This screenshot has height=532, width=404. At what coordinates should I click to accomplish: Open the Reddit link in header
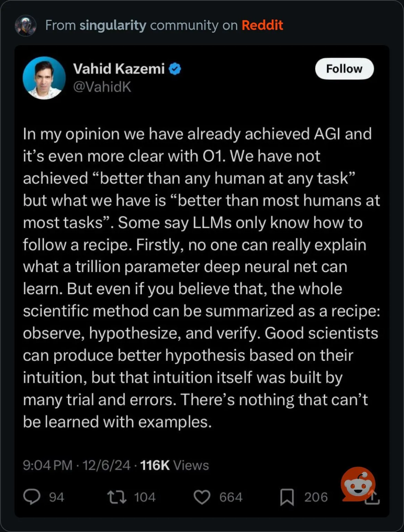pyautogui.click(x=262, y=25)
